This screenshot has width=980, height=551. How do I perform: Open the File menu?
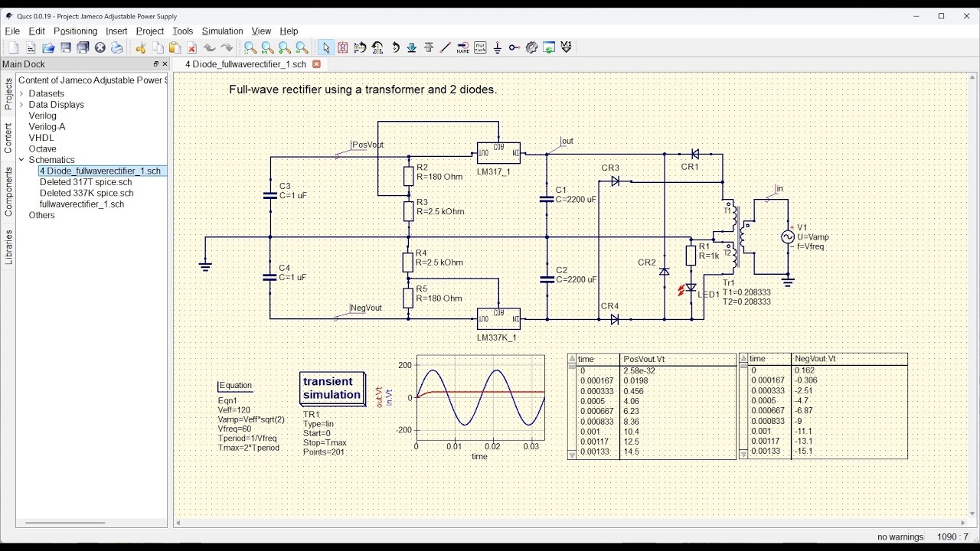point(12,31)
